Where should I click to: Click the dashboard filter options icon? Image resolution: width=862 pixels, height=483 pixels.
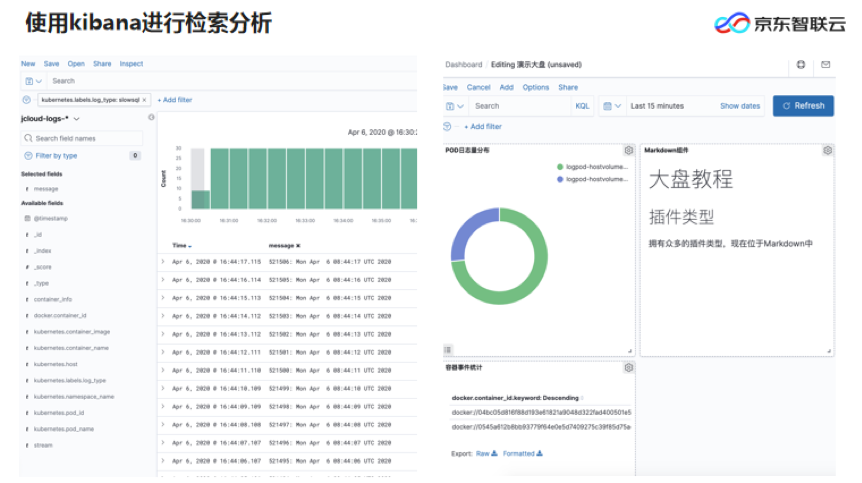coord(447,126)
